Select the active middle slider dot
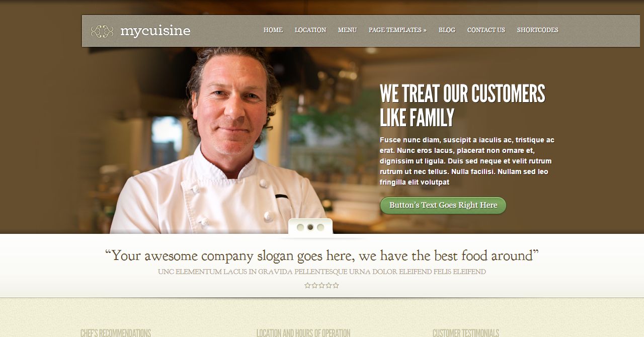 point(310,227)
